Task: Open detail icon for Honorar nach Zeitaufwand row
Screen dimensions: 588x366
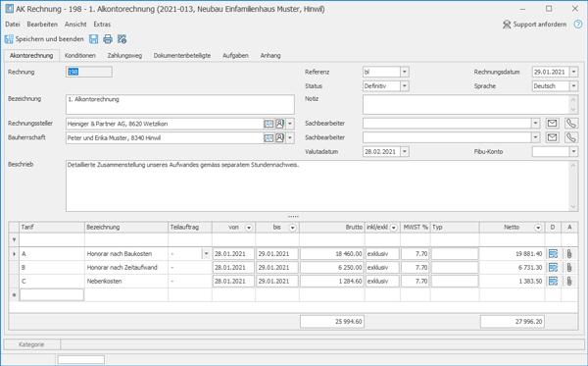Action: (x=553, y=268)
